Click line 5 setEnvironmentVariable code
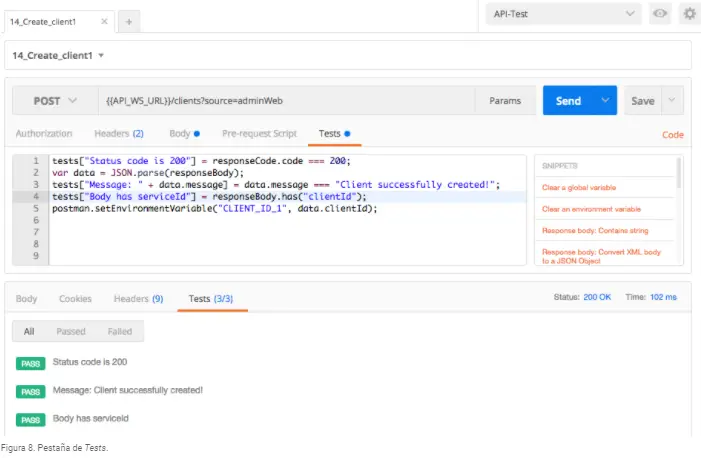The width and height of the screenshot is (701, 458). click(215, 208)
